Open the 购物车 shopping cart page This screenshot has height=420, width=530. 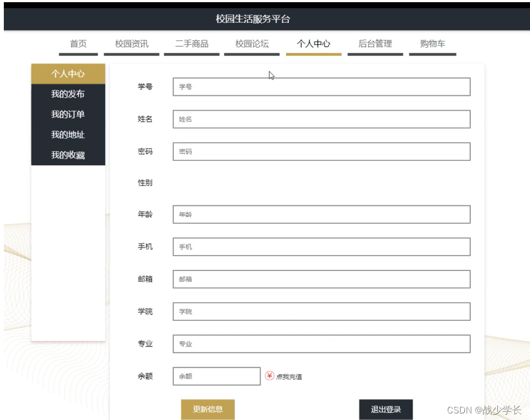point(432,44)
